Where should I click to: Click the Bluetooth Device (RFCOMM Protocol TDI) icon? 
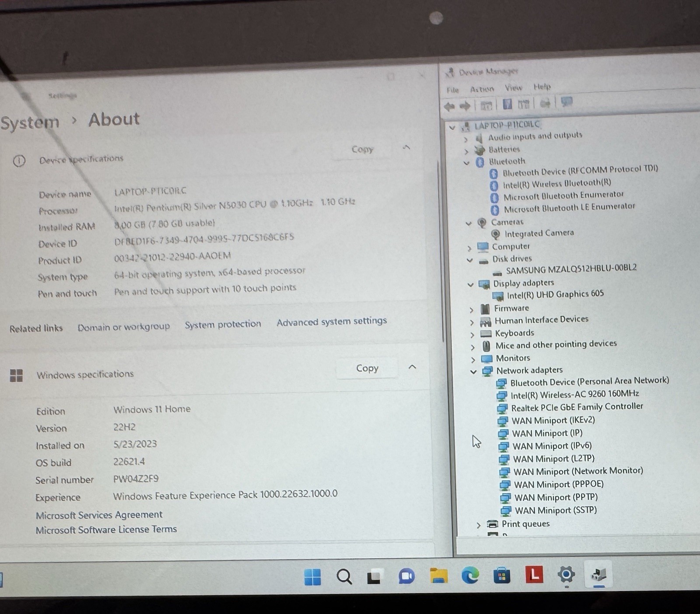[494, 174]
